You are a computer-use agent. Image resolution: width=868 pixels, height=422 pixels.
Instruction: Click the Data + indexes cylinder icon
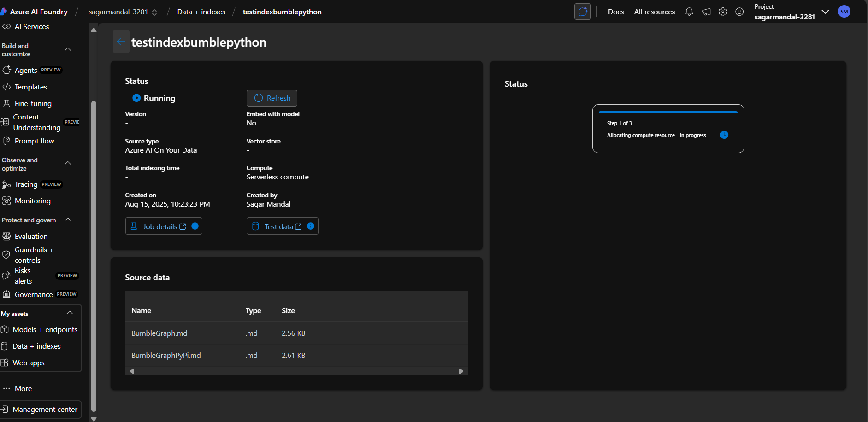coord(5,346)
